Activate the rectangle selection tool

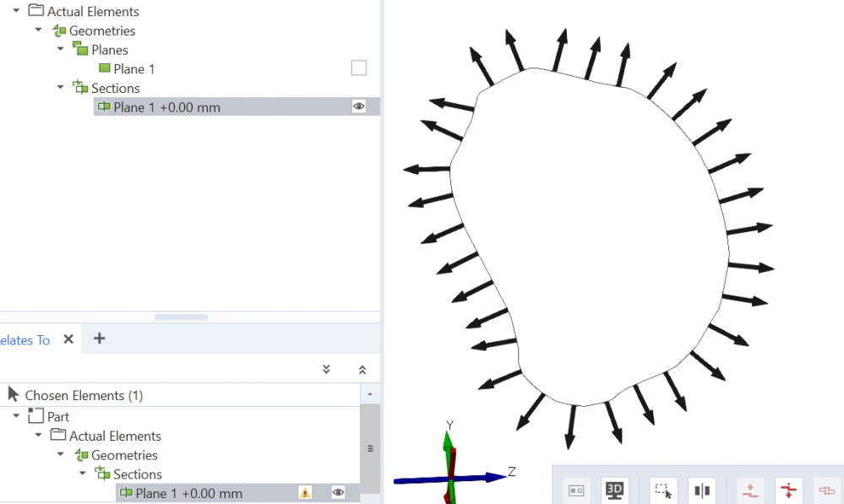(x=663, y=490)
